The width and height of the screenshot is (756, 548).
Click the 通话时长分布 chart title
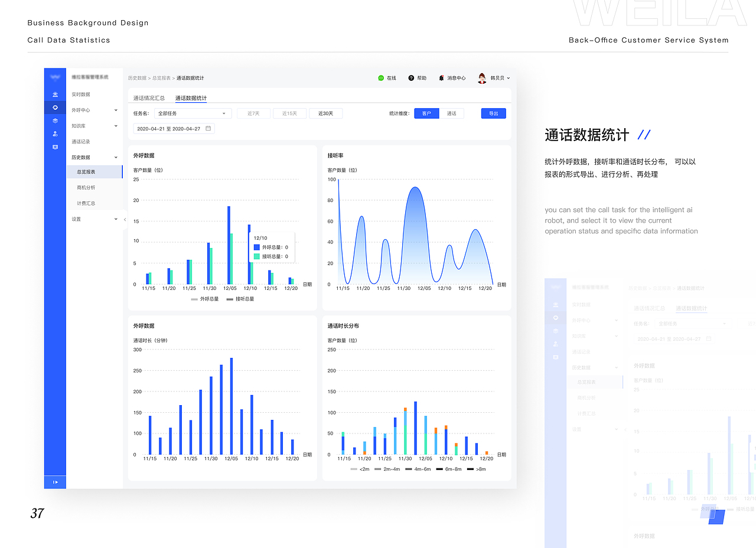pyautogui.click(x=343, y=326)
